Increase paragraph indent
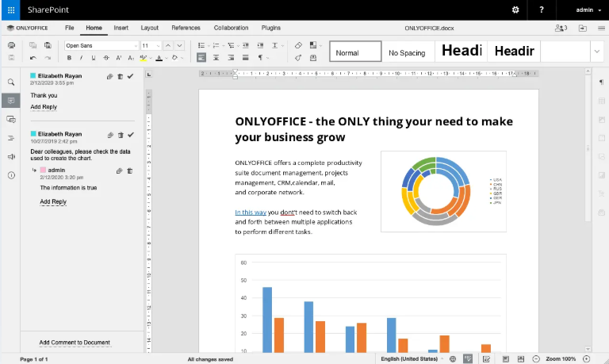Screen dimensions: 609x364 261,45
